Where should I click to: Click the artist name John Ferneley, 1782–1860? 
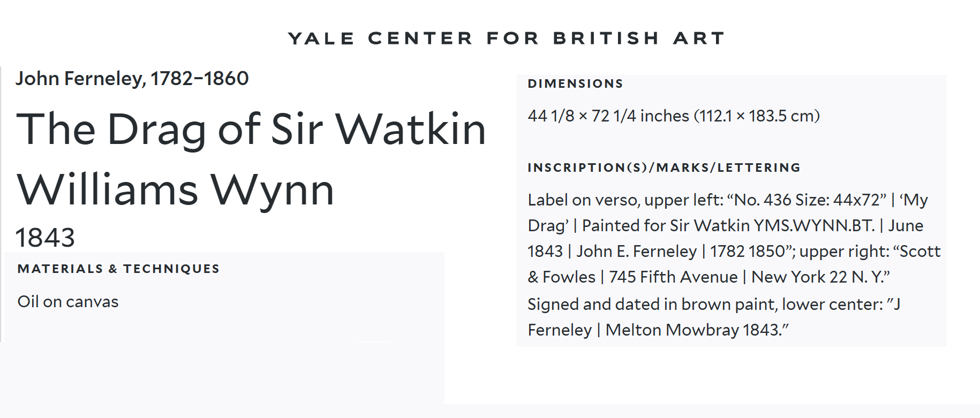click(x=132, y=79)
